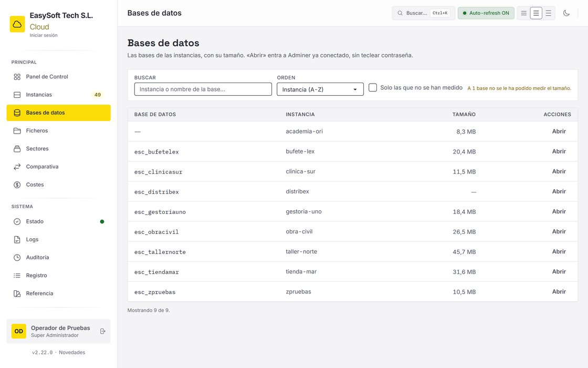
Task: Click the Auditoría clock icon
Action: 17,258
